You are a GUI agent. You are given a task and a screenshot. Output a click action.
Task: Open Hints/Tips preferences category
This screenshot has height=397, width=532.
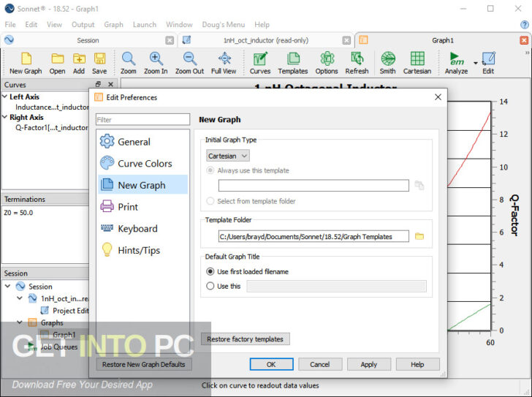142,250
